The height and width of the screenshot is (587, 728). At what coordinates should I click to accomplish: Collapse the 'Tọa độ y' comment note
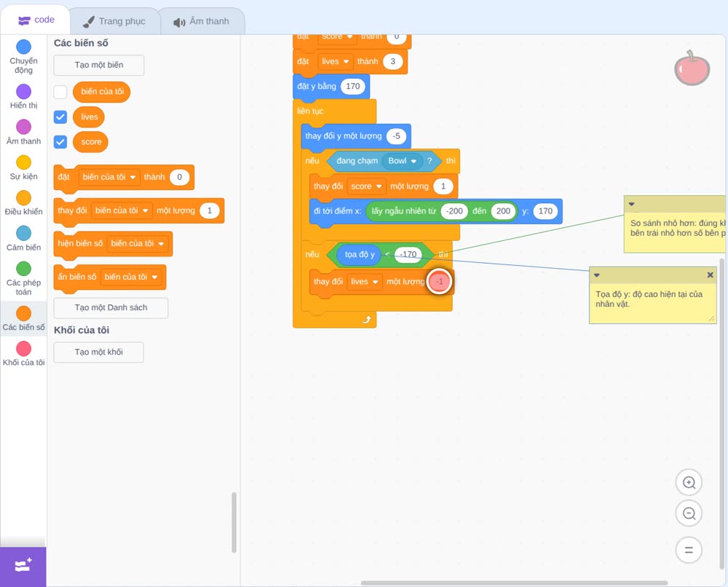pyautogui.click(x=597, y=275)
